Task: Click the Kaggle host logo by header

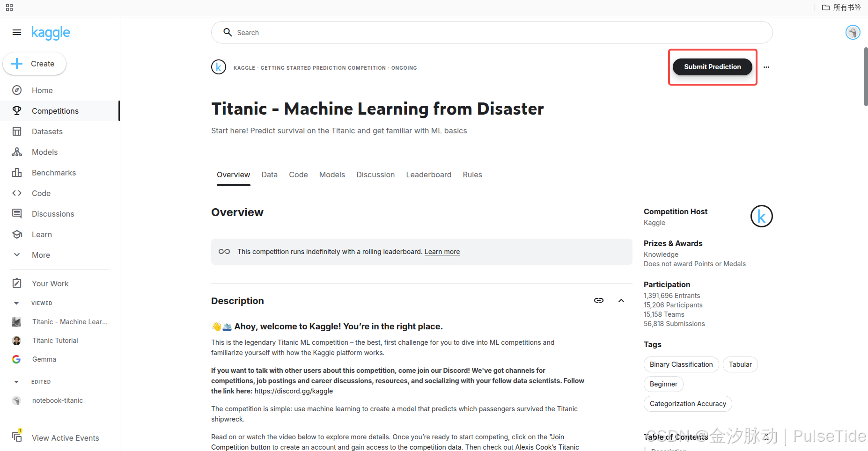Action: [219, 67]
